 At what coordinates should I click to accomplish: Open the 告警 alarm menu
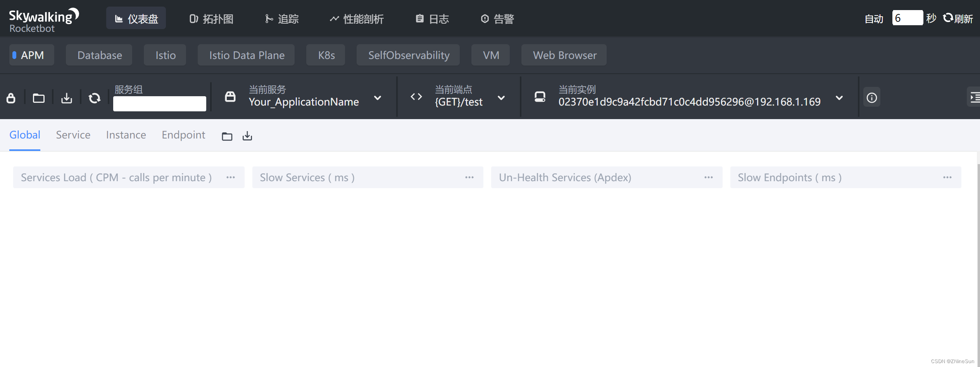tap(497, 19)
